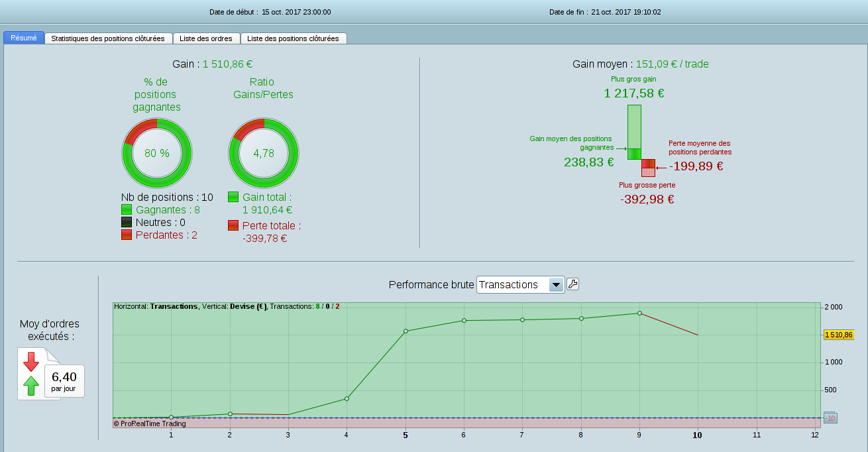Screen dimensions: 868x452
Task: Click the dropdown arrow next to Transactions
Action: (x=556, y=285)
